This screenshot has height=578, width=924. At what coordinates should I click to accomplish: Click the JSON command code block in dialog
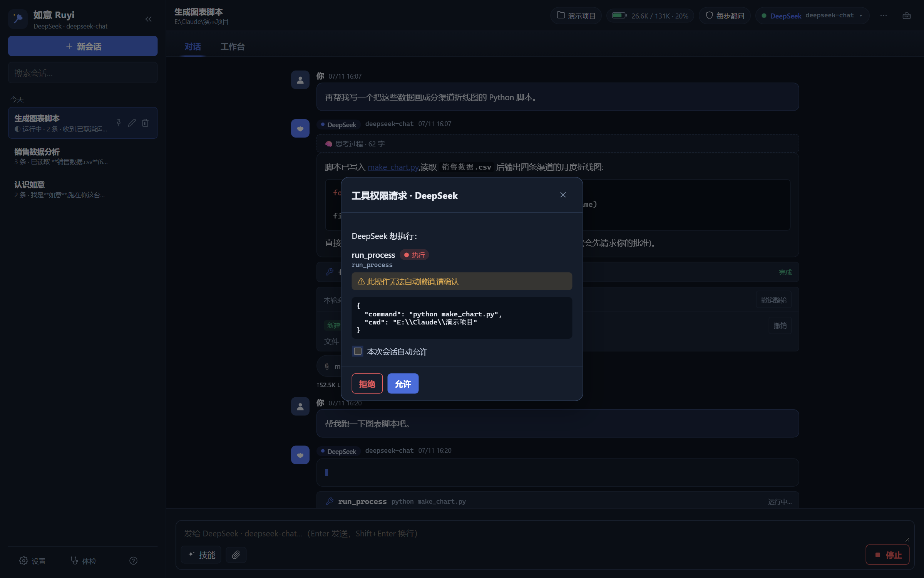coord(462,318)
